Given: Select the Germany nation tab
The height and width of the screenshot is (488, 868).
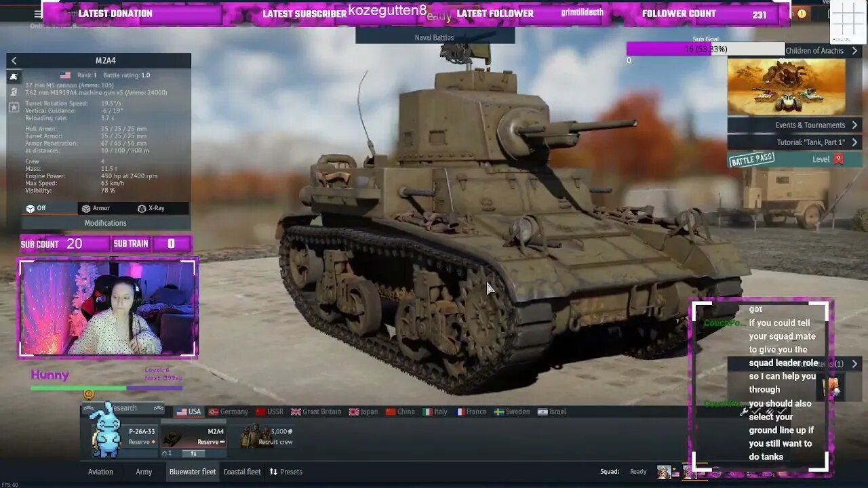Looking at the screenshot, I should coord(229,411).
